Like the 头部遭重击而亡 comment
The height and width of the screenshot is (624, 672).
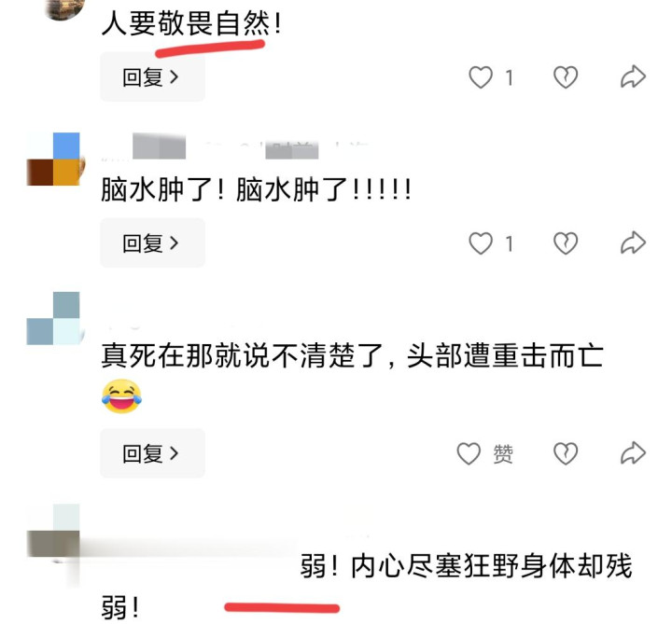coord(469,453)
